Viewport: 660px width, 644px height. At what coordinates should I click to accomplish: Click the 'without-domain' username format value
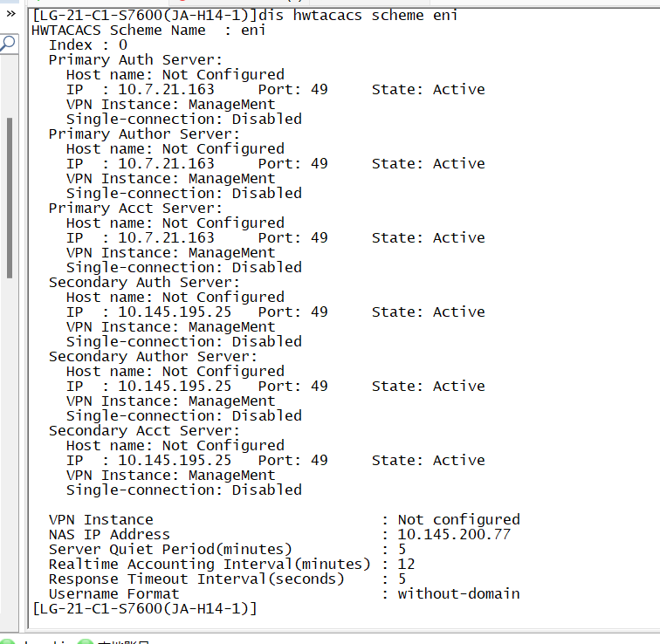[458, 593]
